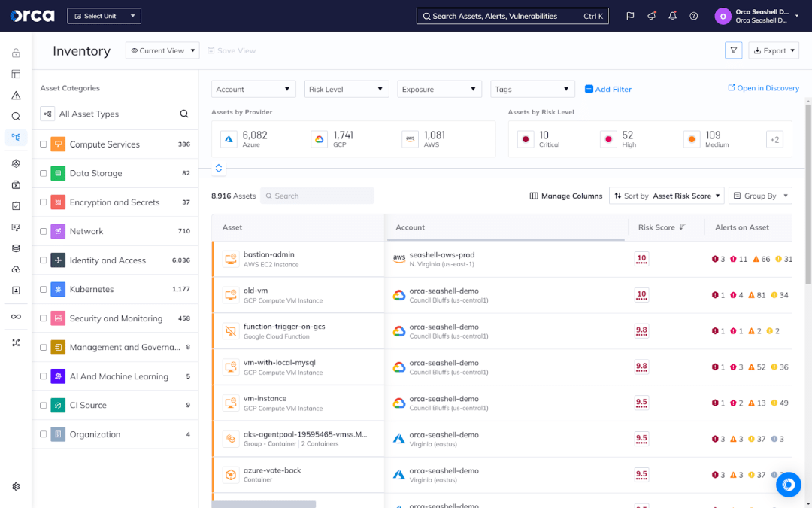812x508 pixels.
Task: Click Open in Discovery link
Action: (x=763, y=88)
